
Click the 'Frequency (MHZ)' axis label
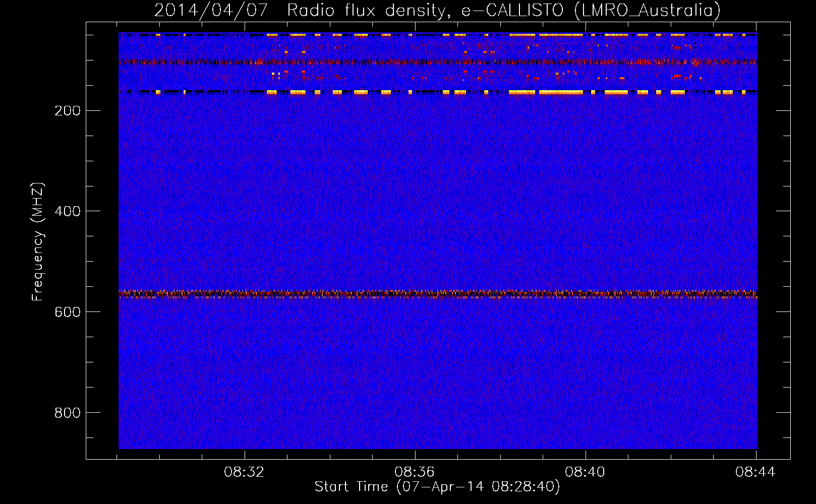(x=38, y=242)
